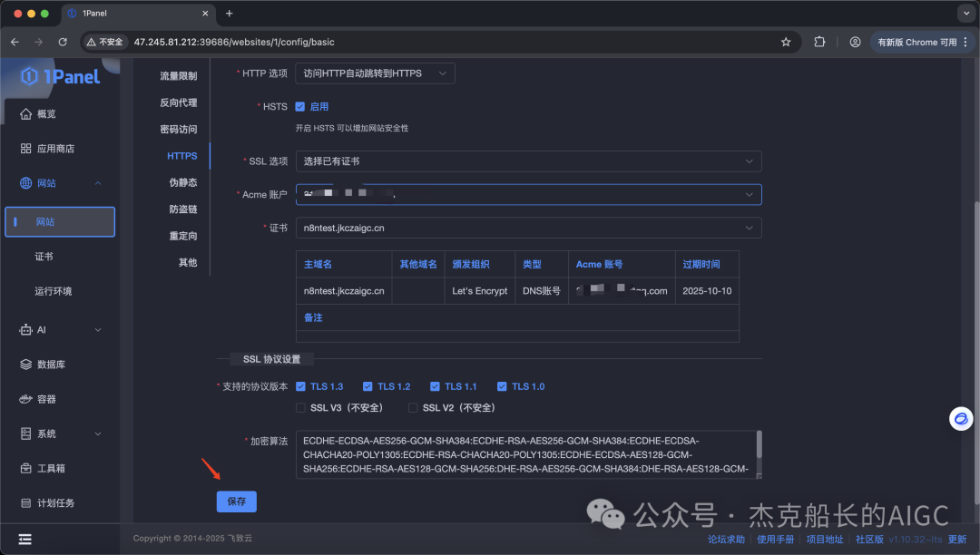
Task: Switch to the 流量限制 settings tab
Action: pos(178,75)
